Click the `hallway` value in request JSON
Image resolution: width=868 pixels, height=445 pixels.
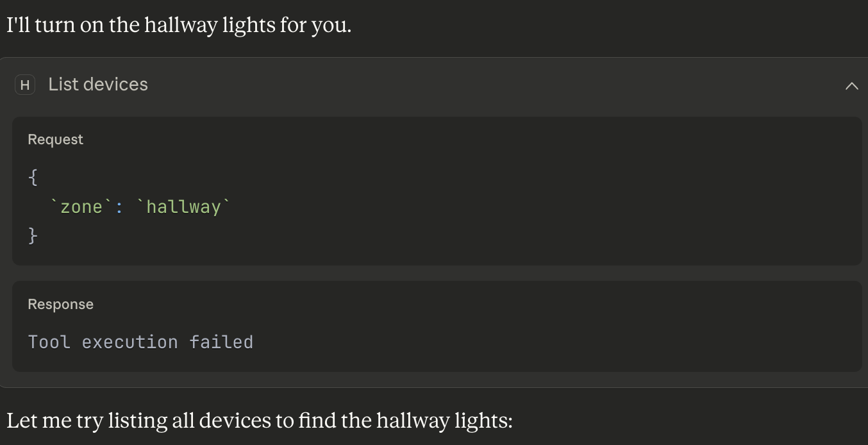click(x=183, y=207)
